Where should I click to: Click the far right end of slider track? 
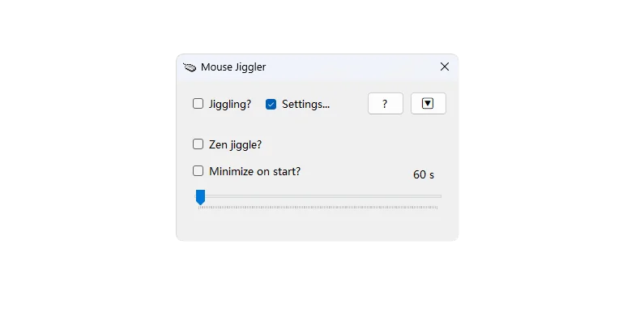click(440, 196)
